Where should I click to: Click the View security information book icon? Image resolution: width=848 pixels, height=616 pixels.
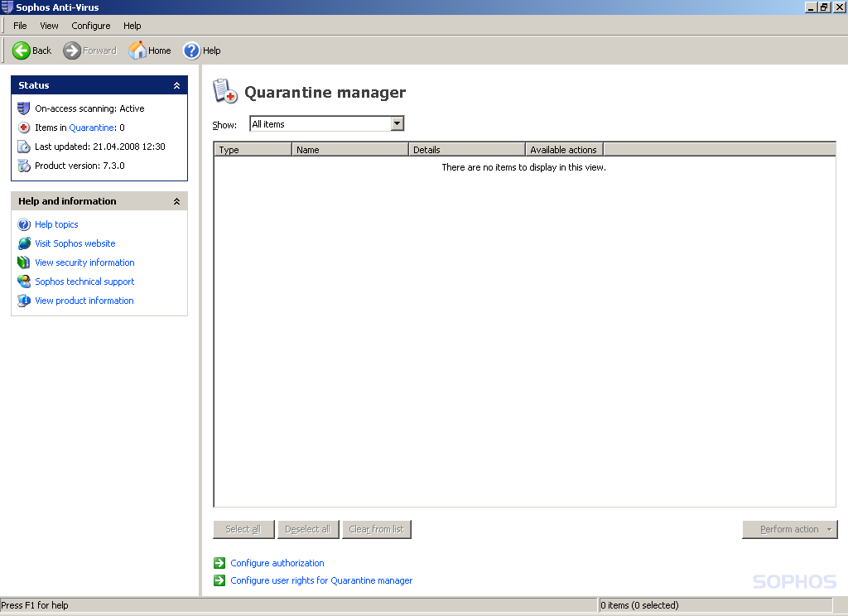click(24, 262)
